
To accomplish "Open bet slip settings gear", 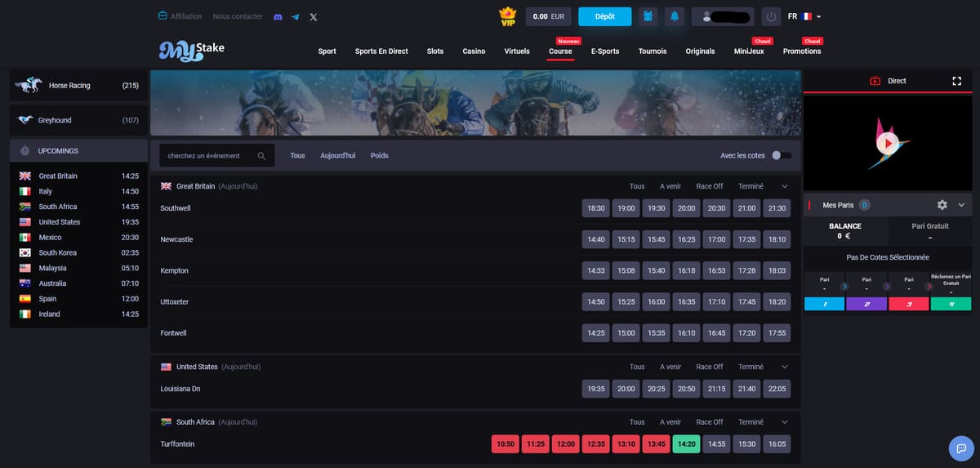I will 942,205.
